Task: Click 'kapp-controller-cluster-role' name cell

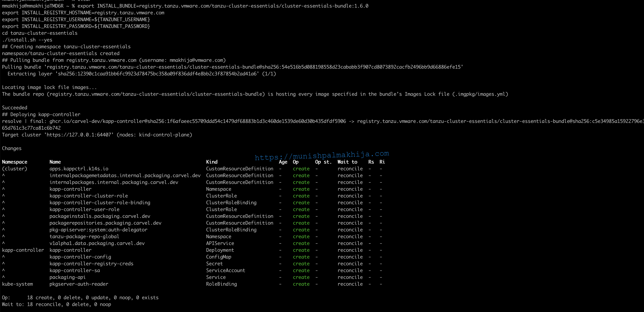Action: (x=88, y=196)
